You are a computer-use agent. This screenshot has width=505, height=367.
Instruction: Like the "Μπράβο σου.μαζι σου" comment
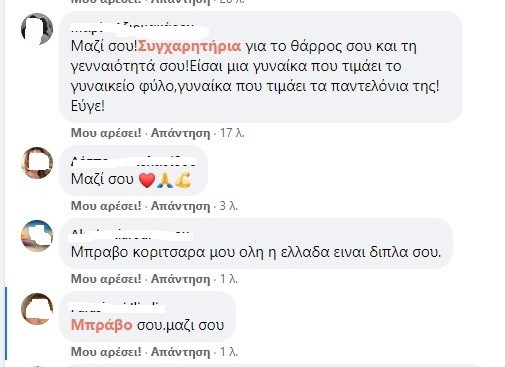coord(106,352)
